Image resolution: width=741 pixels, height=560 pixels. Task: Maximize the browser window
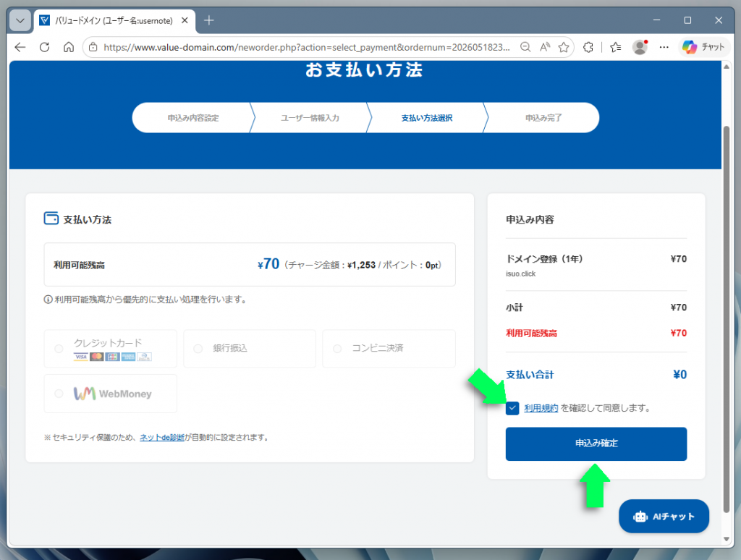tap(687, 20)
